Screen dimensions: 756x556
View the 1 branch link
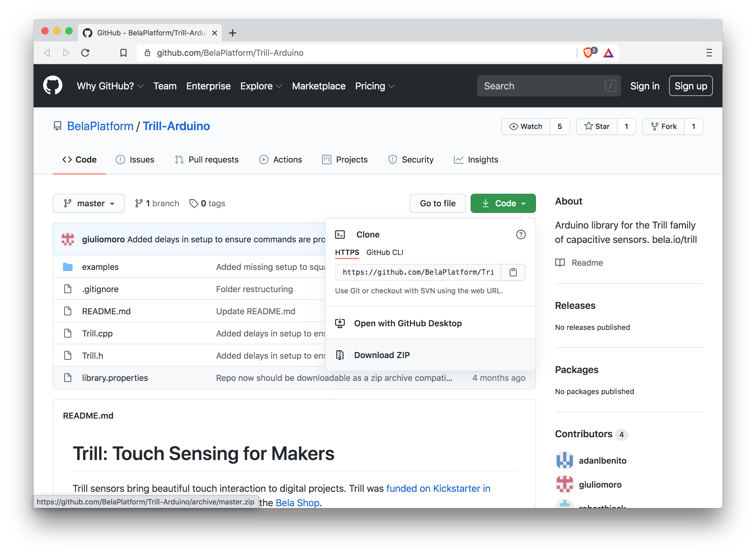coord(157,203)
